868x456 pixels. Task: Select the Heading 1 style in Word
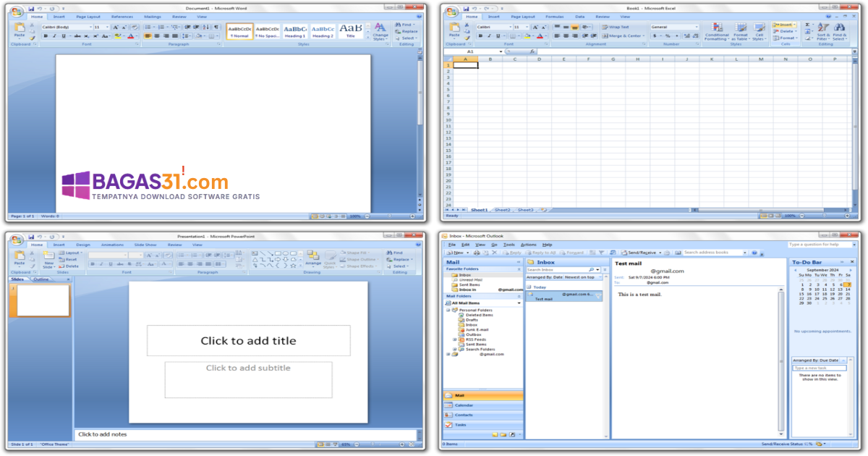tap(294, 31)
